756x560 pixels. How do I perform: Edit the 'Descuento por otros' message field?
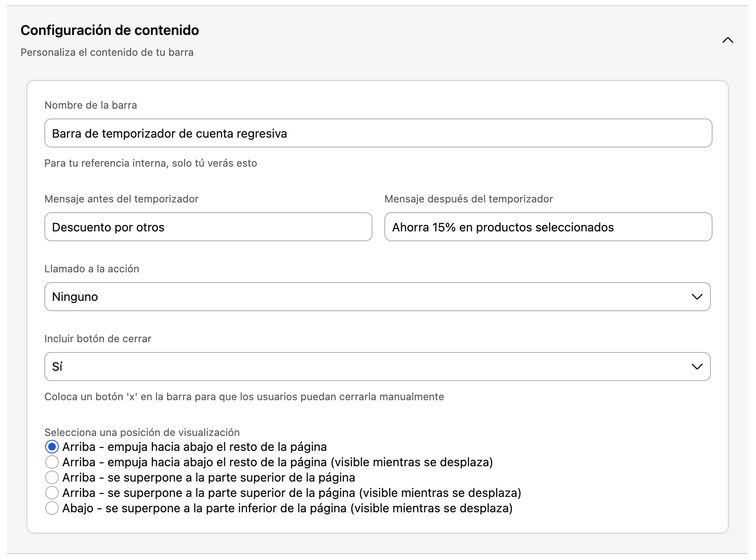point(208,227)
